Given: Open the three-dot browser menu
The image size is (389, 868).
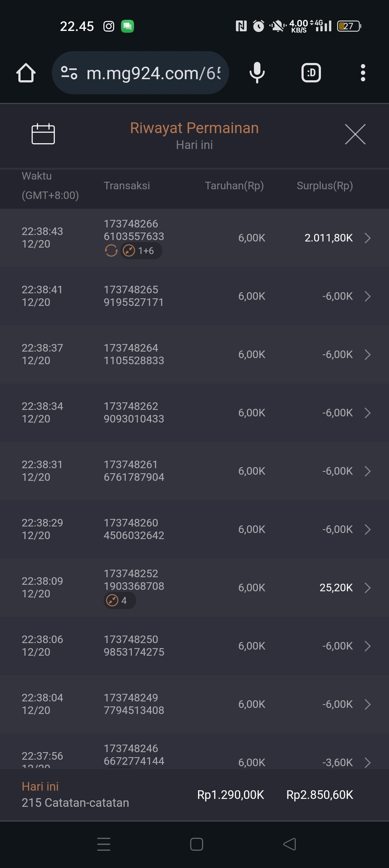Looking at the screenshot, I should (x=363, y=73).
